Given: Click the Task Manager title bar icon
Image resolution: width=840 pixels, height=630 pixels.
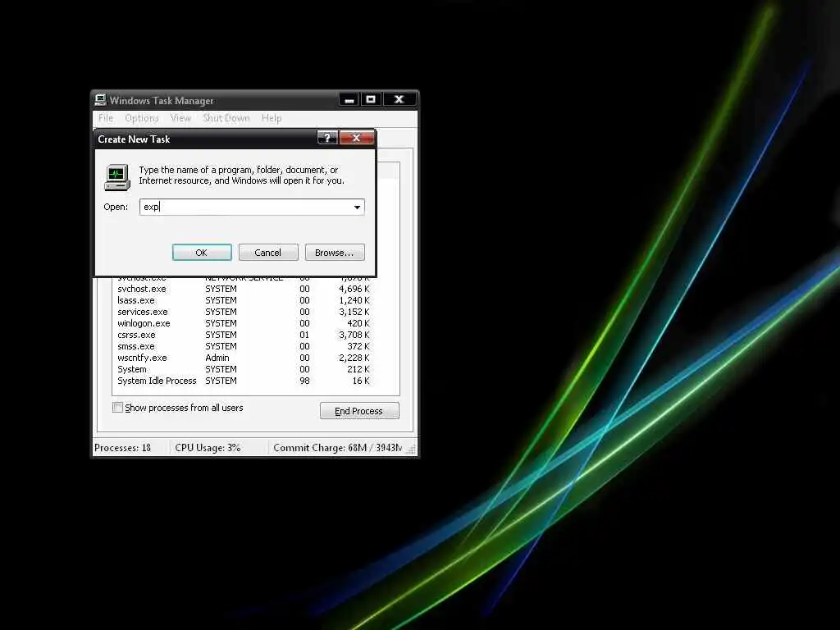Looking at the screenshot, I should click(x=100, y=100).
